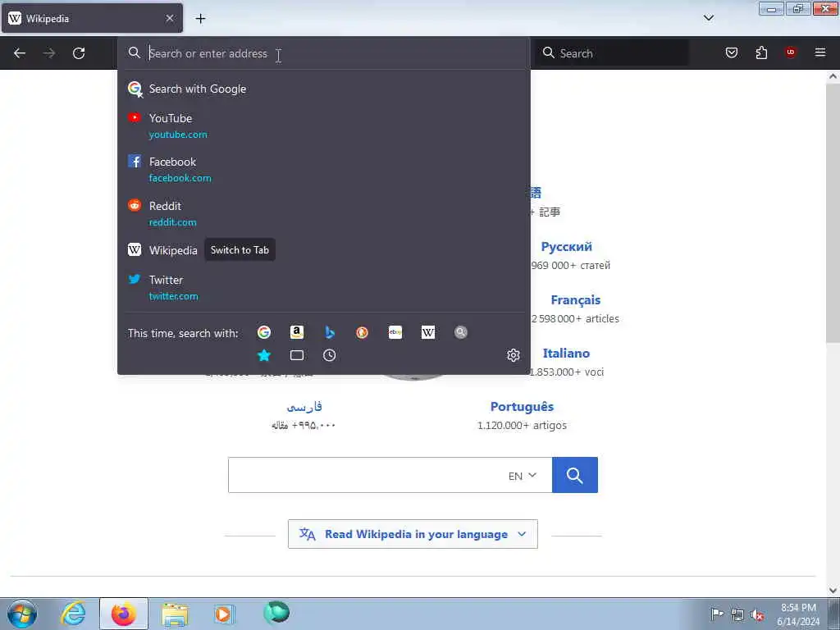Go back with the Back arrow button
840x630 pixels.
click(20, 53)
